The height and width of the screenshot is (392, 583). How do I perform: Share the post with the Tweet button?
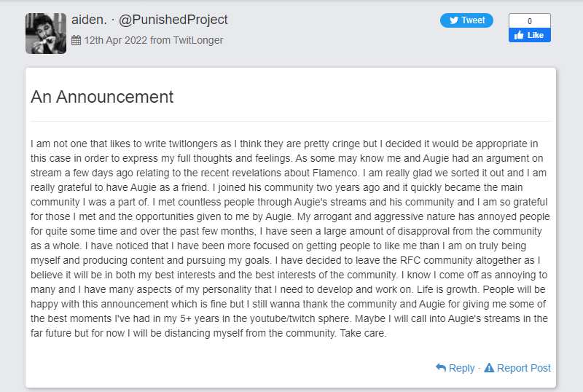coord(466,20)
